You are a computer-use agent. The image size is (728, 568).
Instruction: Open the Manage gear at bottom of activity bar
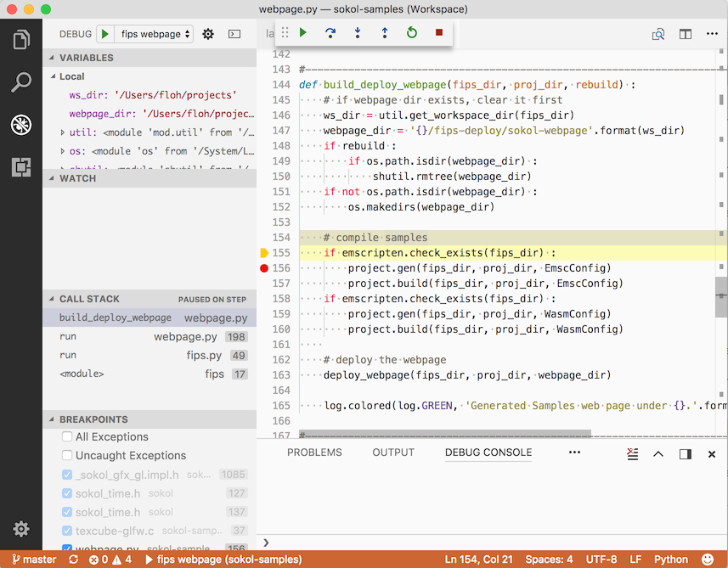point(21,529)
